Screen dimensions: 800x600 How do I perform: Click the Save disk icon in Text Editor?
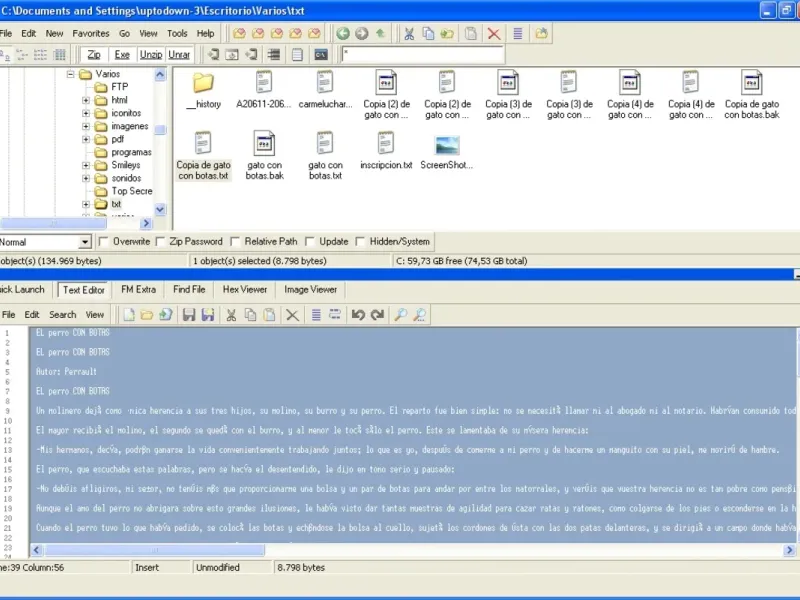point(187,314)
